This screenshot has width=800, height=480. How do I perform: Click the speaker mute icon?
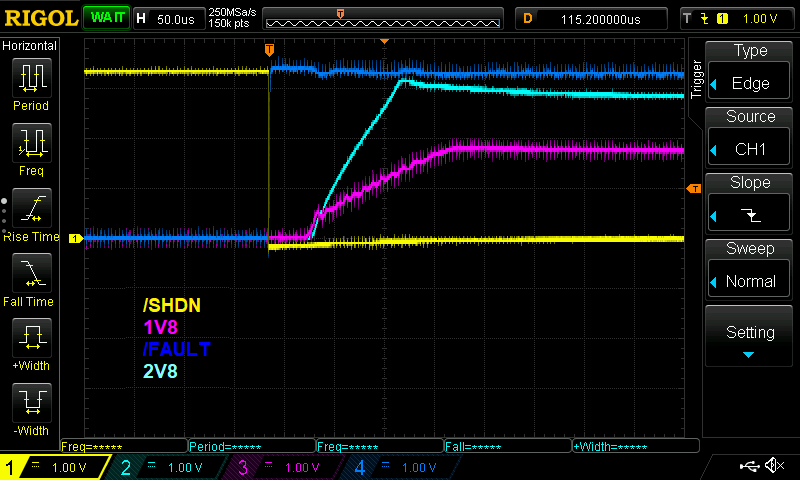point(775,465)
